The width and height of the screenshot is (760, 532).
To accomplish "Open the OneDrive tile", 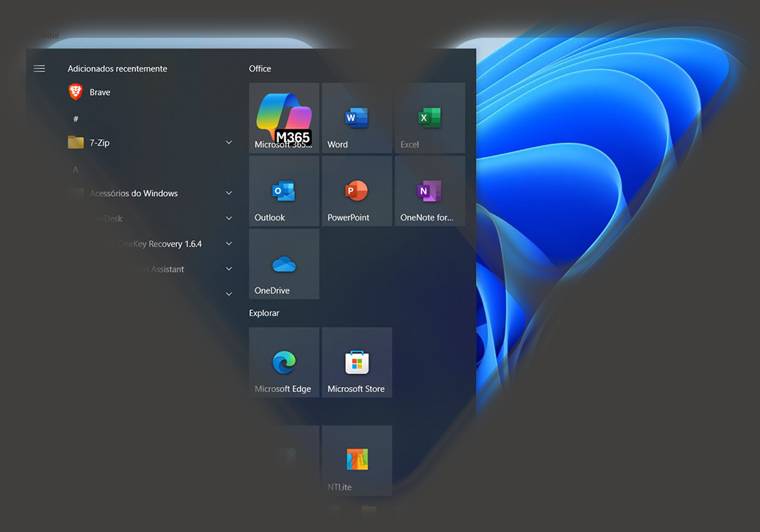I will 284,264.
